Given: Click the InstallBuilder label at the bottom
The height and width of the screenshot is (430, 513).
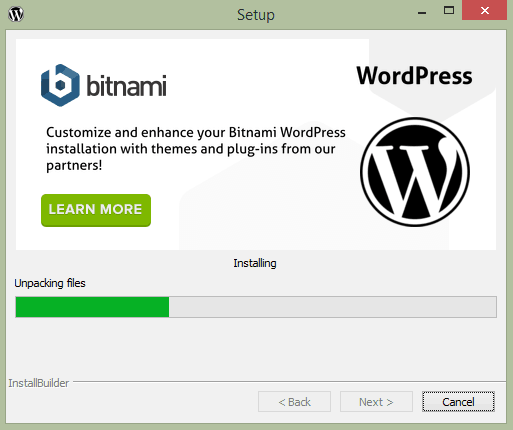Looking at the screenshot, I should click(x=39, y=383).
